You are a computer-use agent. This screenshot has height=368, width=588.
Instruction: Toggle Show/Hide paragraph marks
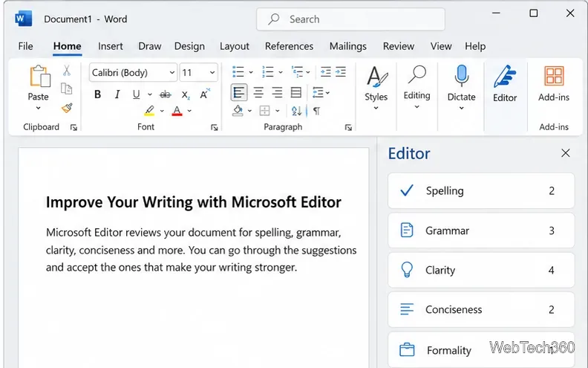coord(316,111)
